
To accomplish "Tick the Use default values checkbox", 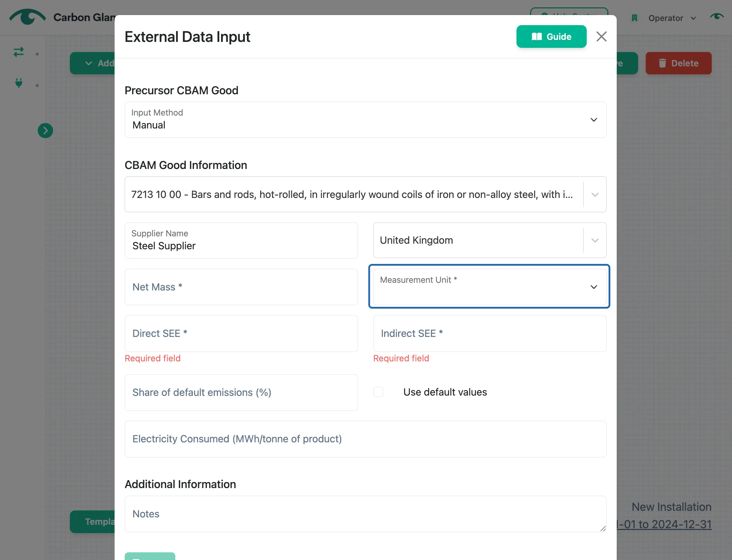I will coord(378,392).
